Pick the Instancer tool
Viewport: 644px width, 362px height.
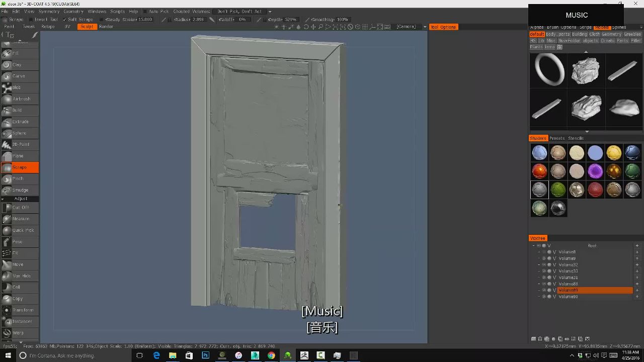coord(20,321)
